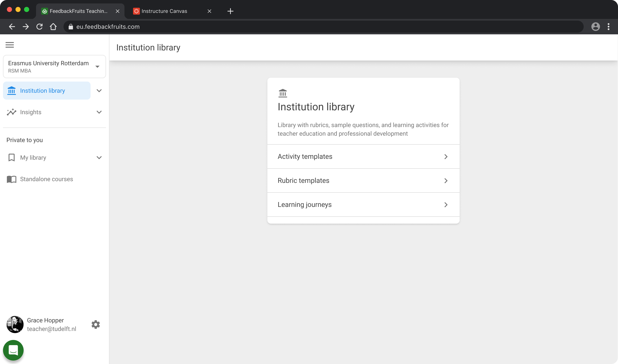
Task: Click the RSM MBA subtitle text
Action: [20, 71]
